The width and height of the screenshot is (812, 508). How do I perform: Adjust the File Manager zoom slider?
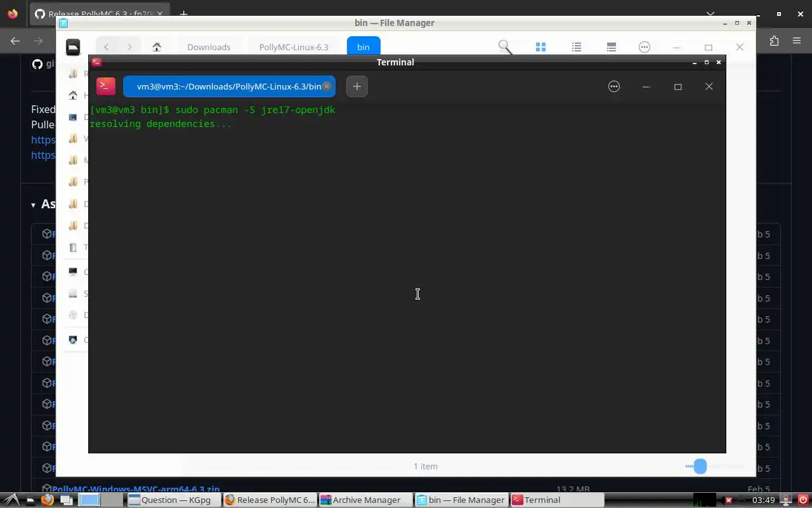coord(700,466)
